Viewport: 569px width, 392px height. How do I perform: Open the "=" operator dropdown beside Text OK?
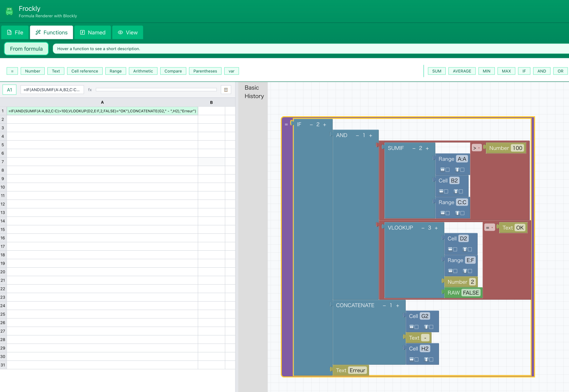coord(489,227)
